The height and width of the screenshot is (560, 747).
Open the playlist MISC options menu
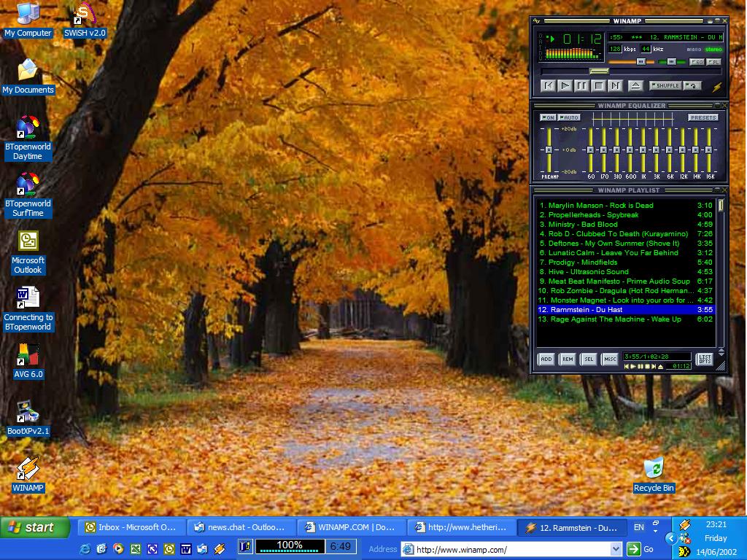click(609, 359)
